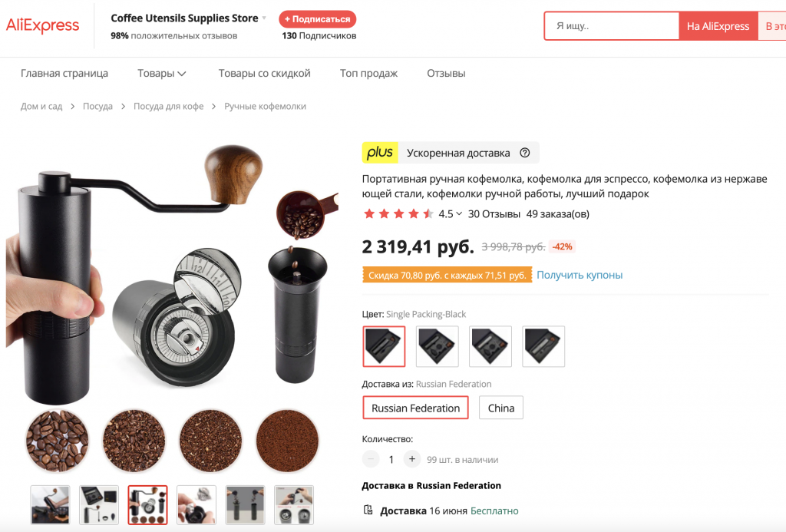Expand the Товары menu dropdown
Viewport: 786px width, 532px height.
[x=162, y=73]
